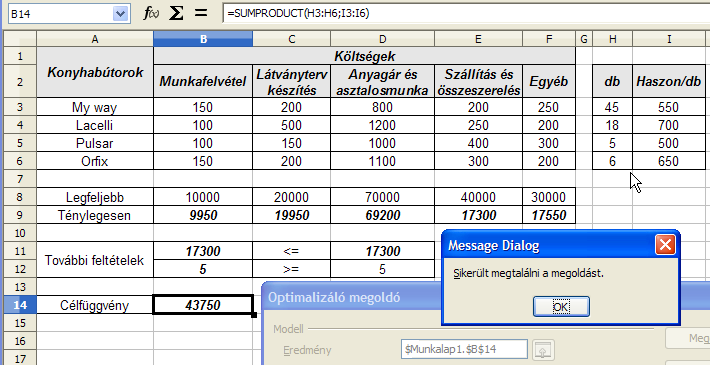
Task: Click the Haszon/db cell with 650
Action: [669, 161]
